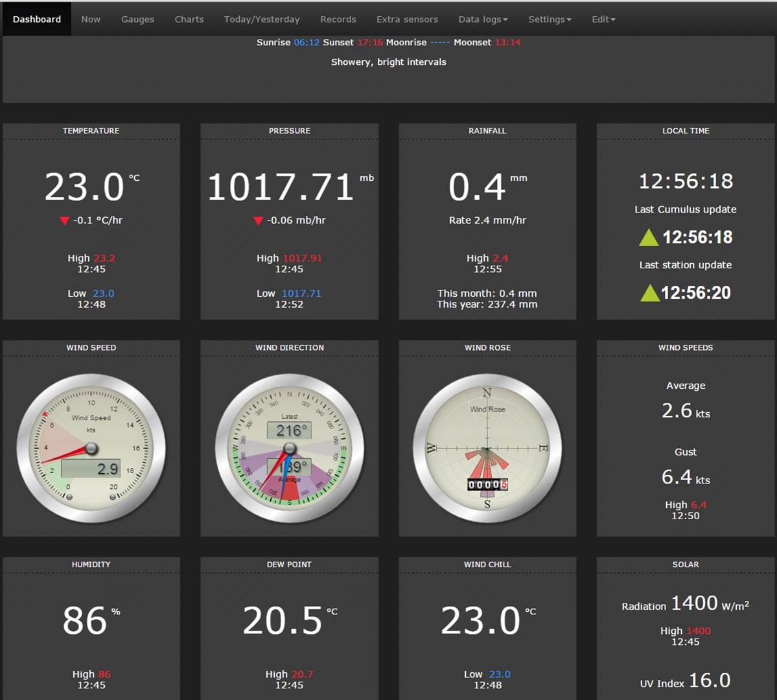The height and width of the screenshot is (700, 777).
Task: Expand the Data logs dropdown menu
Action: [483, 19]
